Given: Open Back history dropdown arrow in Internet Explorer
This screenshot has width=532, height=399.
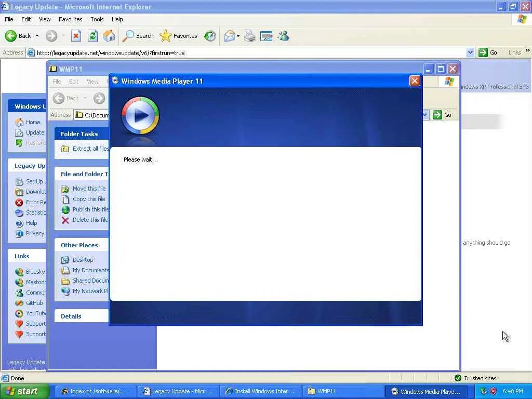Looking at the screenshot, I should (x=37, y=36).
